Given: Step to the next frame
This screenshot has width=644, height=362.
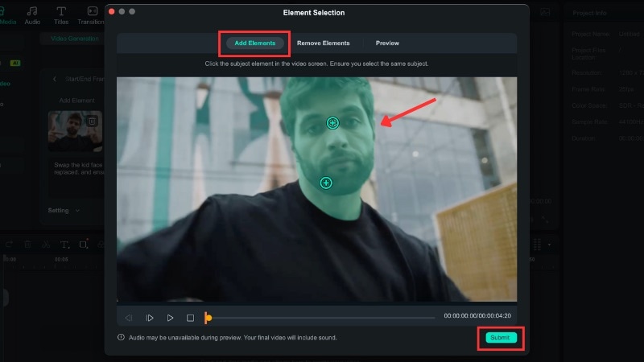Looking at the screenshot, I should coord(150,318).
